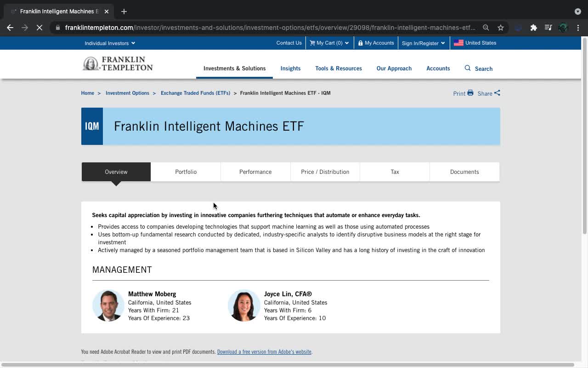Click Download a free version from Adobe's website

click(264, 352)
